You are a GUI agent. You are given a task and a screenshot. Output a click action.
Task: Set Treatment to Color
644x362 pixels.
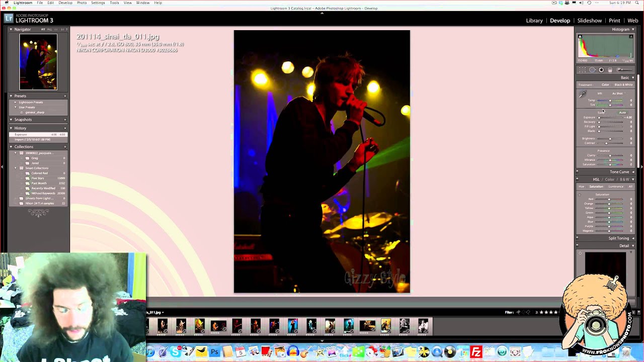click(605, 85)
